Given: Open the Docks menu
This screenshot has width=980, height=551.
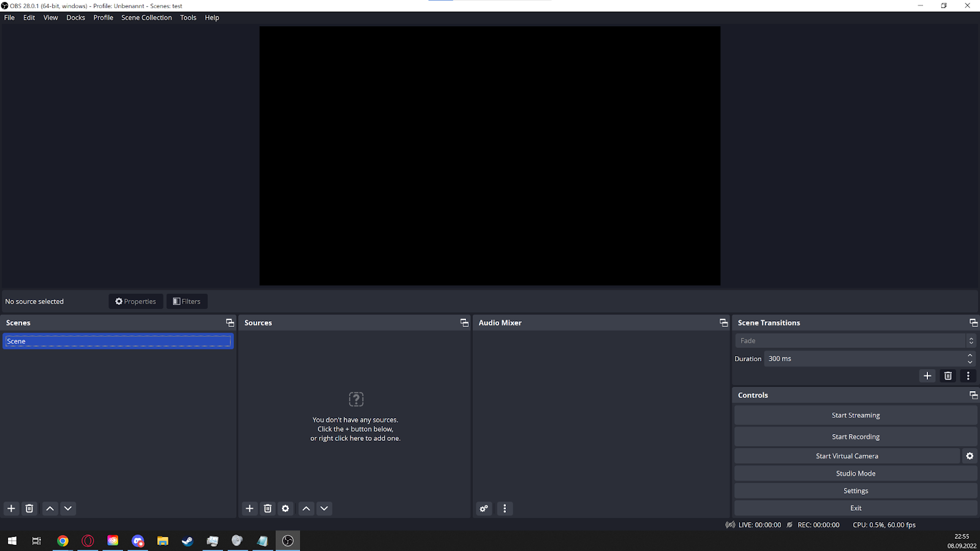Looking at the screenshot, I should 75,18.
